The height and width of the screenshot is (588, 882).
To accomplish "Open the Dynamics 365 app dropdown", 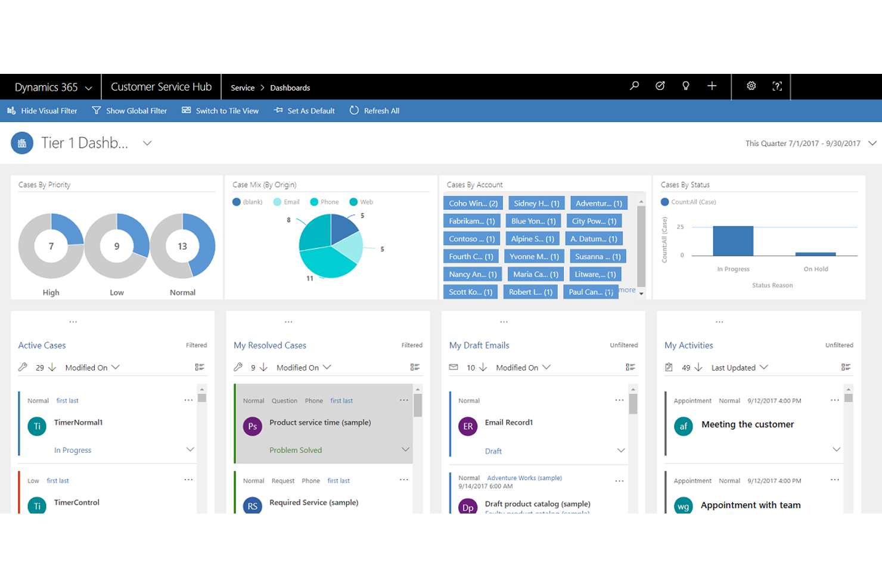I will (53, 88).
